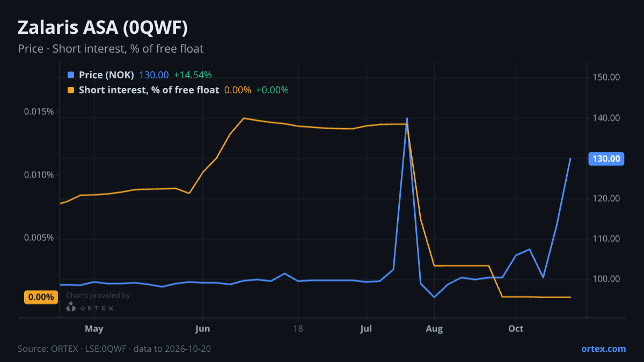Click the Oct x-axis label

point(516,328)
